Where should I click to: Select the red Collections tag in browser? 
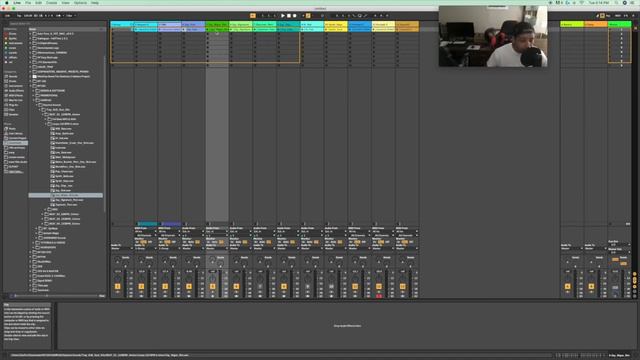tap(13, 34)
